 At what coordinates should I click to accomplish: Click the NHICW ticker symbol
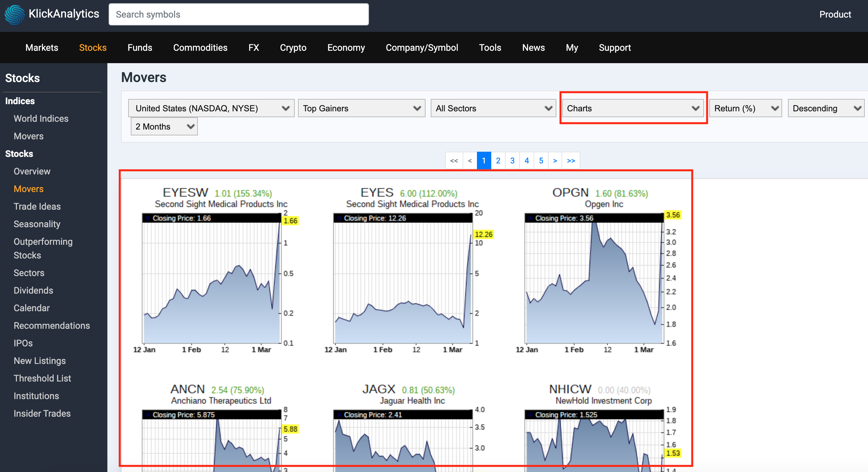coord(570,389)
